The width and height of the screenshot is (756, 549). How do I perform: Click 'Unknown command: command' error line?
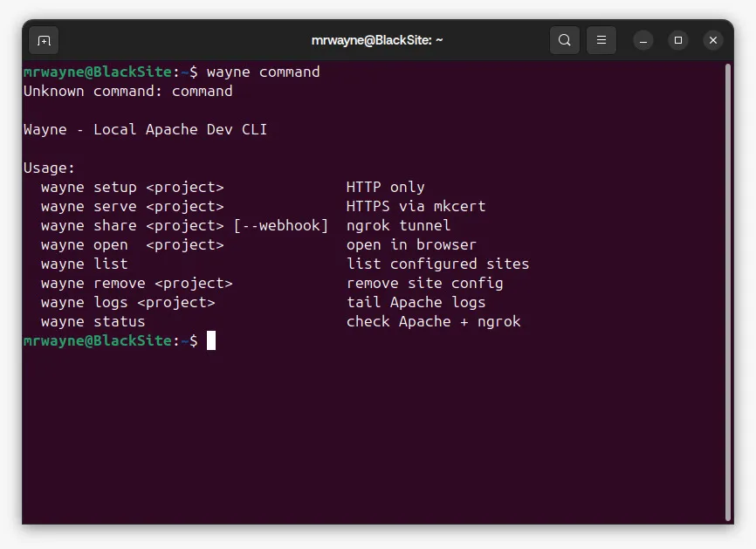(x=127, y=91)
